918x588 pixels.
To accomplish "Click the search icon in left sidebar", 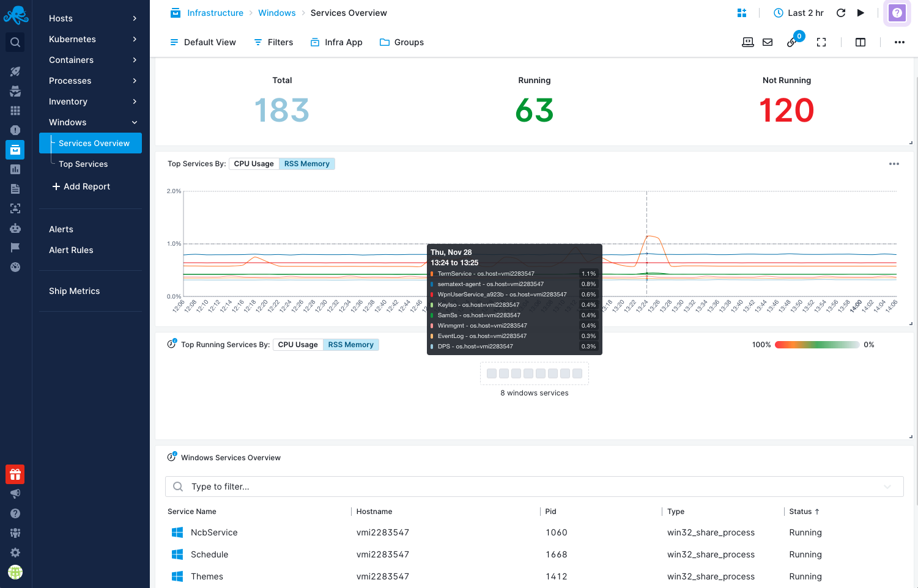I will pos(15,42).
